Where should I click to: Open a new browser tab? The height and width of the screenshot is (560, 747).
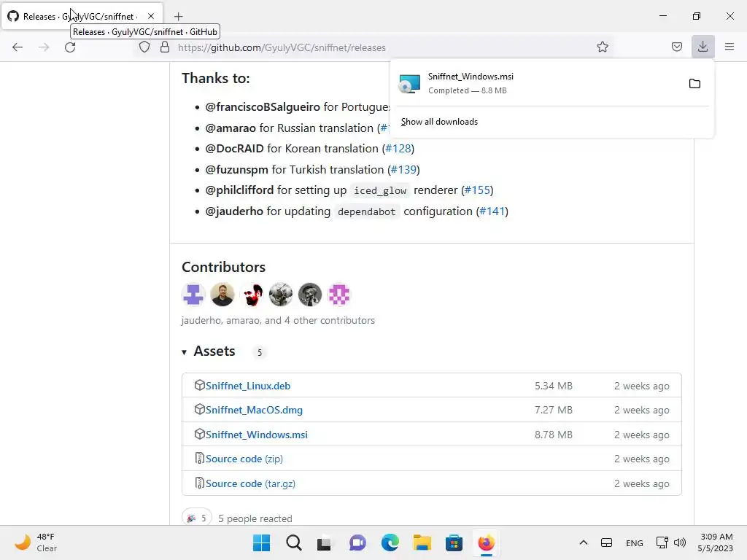pos(179,17)
